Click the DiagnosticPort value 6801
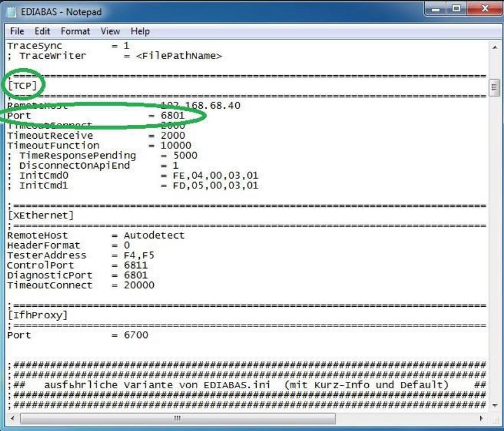This screenshot has height=431, width=504. point(136,275)
